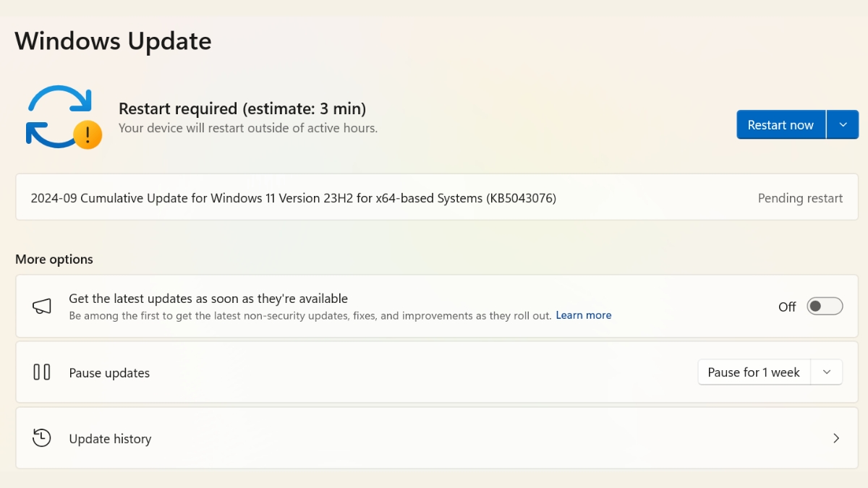
Task: Click the Restart now button
Action: click(780, 124)
